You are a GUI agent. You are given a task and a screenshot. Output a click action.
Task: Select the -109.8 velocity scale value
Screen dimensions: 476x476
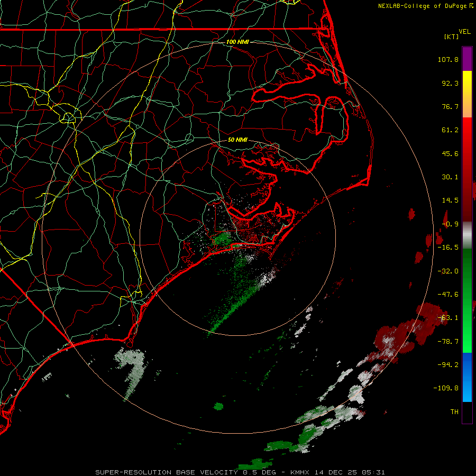point(446,388)
